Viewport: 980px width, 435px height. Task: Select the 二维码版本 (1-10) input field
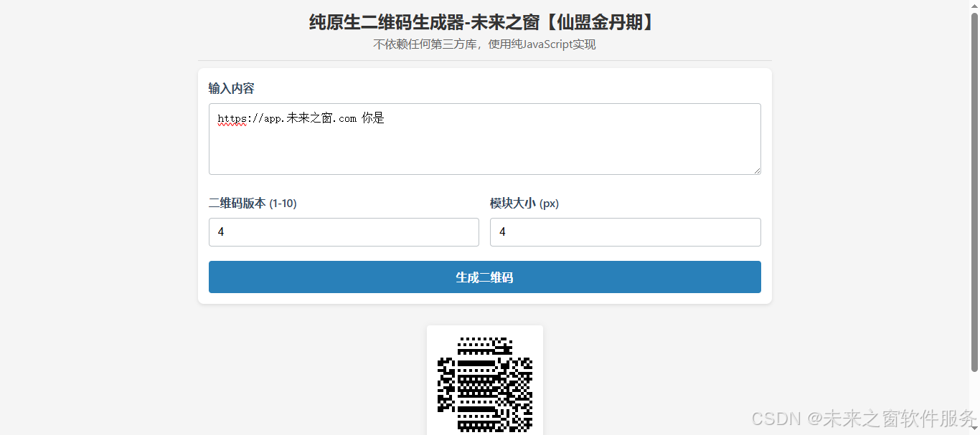344,232
